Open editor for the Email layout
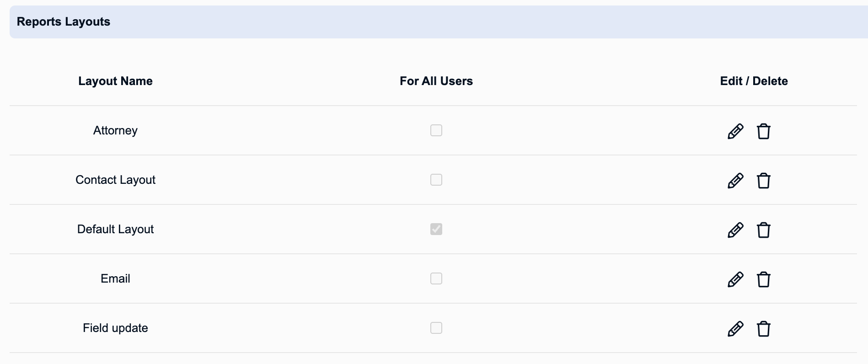The image size is (868, 364). point(735,279)
